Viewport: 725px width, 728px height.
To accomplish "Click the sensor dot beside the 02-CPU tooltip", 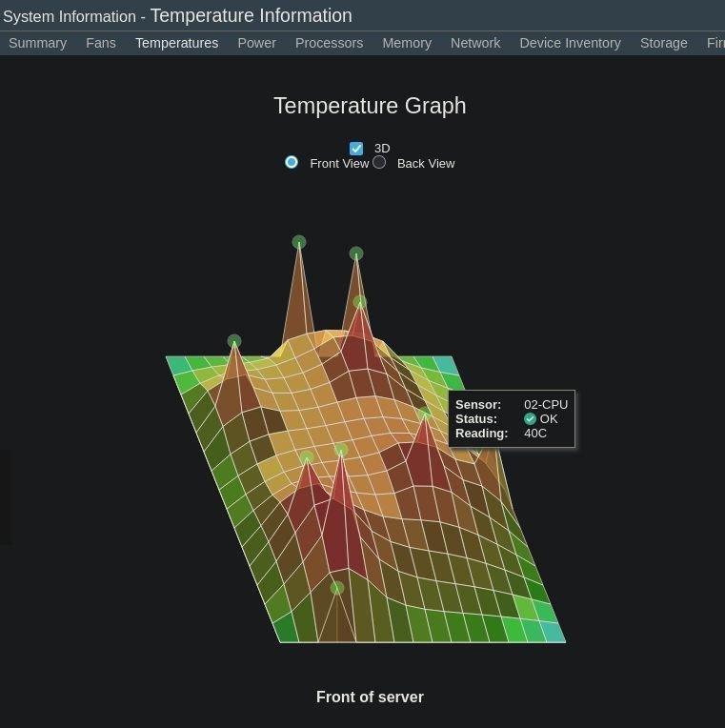I will point(424,414).
